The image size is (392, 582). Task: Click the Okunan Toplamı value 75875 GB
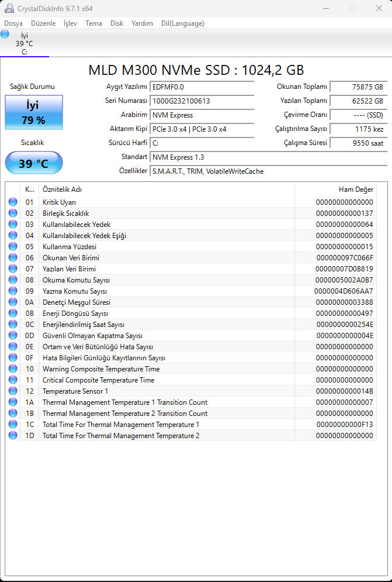click(x=358, y=87)
